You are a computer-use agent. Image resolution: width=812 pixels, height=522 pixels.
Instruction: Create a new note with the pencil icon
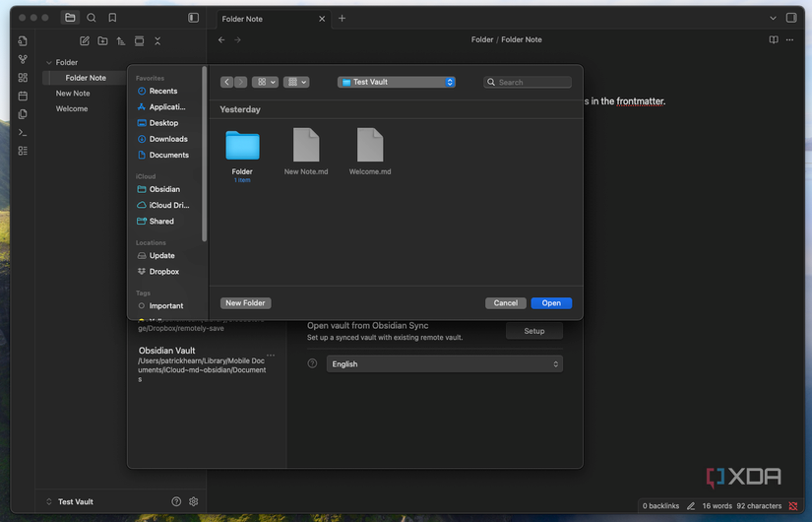tap(85, 40)
